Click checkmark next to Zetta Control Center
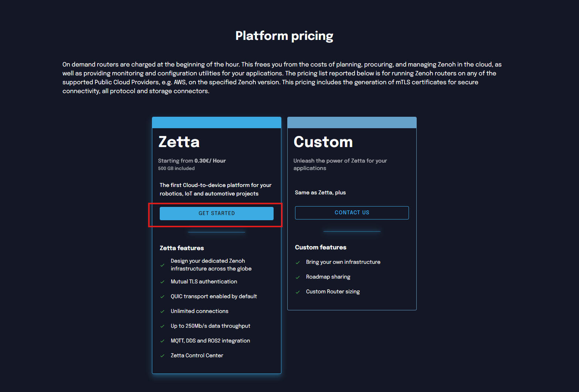 coord(162,356)
